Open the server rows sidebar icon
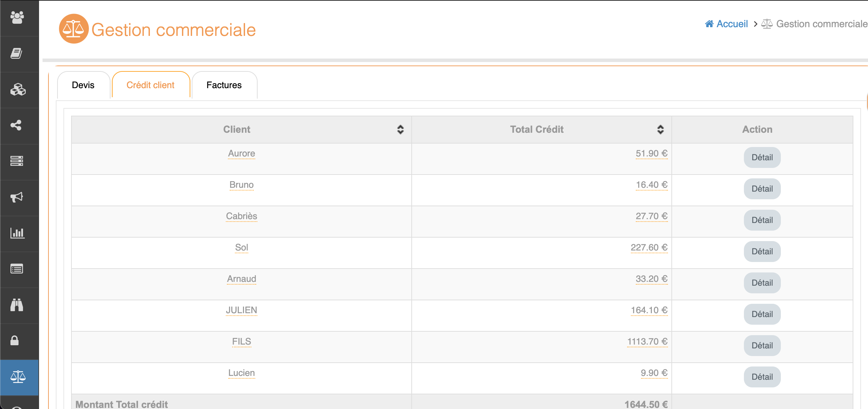 point(17,161)
